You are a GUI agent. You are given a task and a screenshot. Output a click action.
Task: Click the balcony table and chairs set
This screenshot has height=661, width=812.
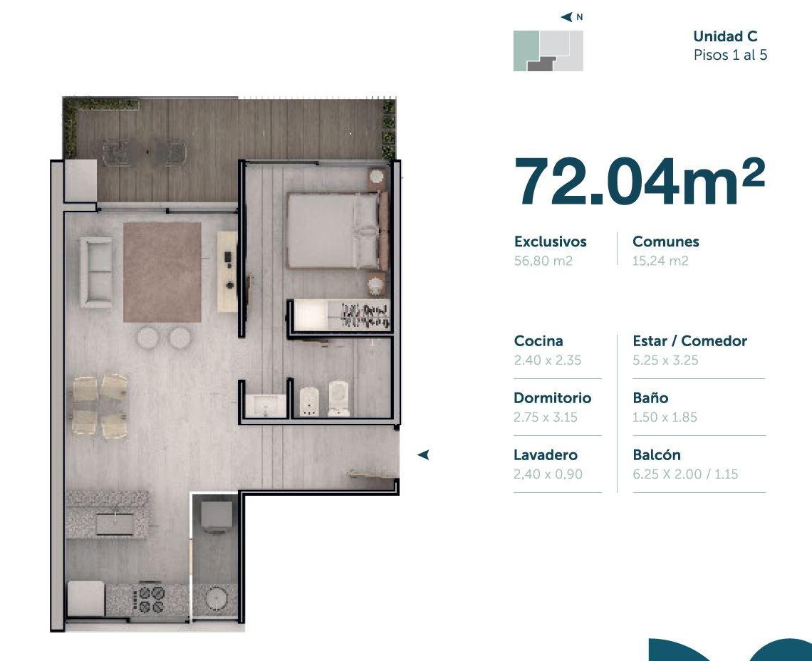(144, 153)
